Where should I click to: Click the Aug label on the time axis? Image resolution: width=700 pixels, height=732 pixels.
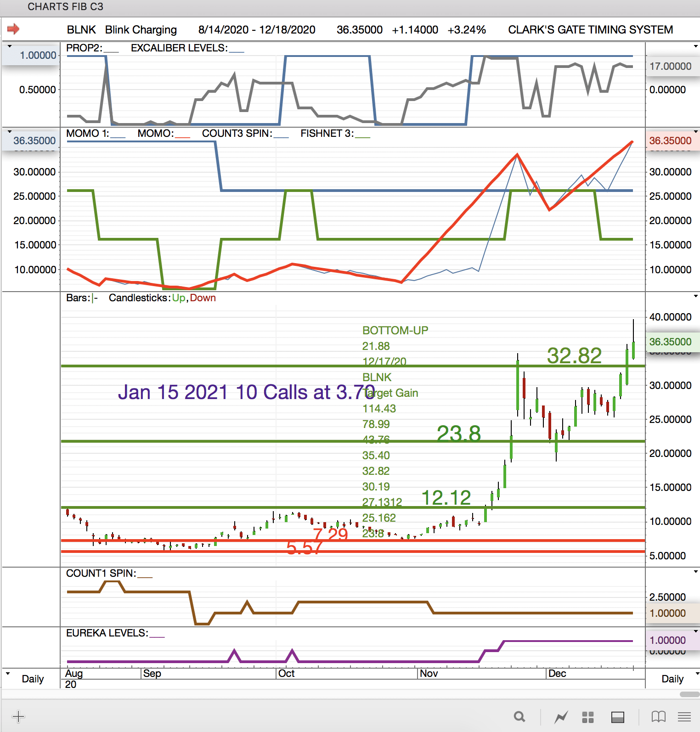[74, 674]
